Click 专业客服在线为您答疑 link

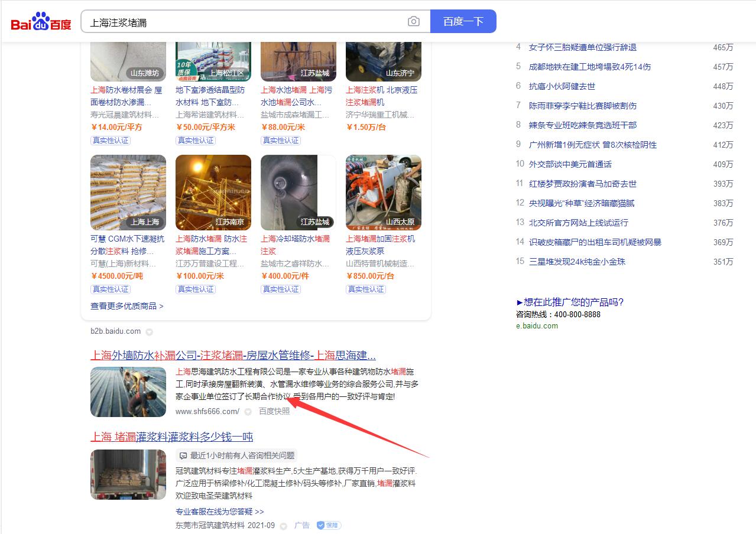pos(219,512)
